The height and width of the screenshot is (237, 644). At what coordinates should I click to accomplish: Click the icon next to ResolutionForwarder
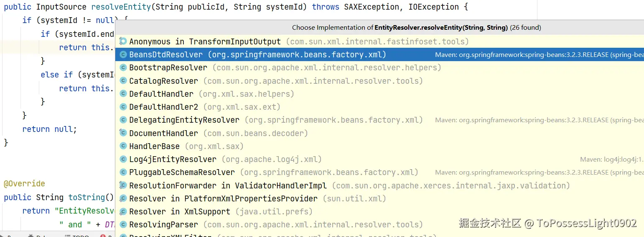click(x=123, y=185)
